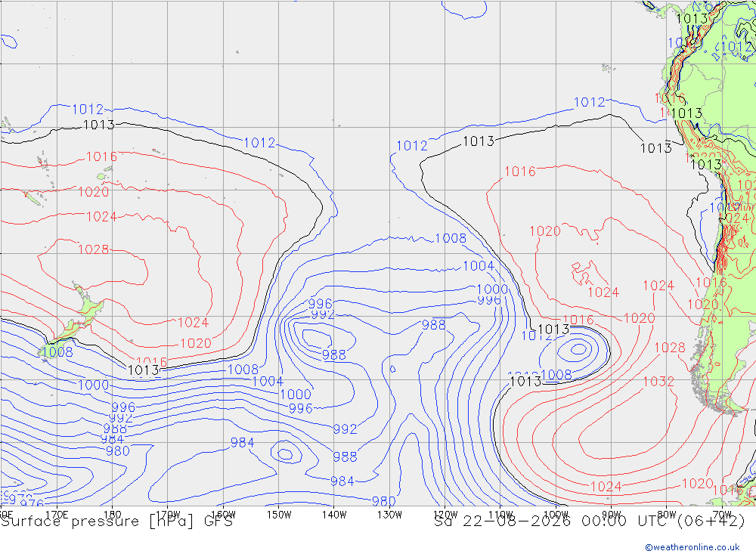Click the 1028 isobar label off the Chilean coast
756x554 pixels.
pyautogui.click(x=670, y=348)
